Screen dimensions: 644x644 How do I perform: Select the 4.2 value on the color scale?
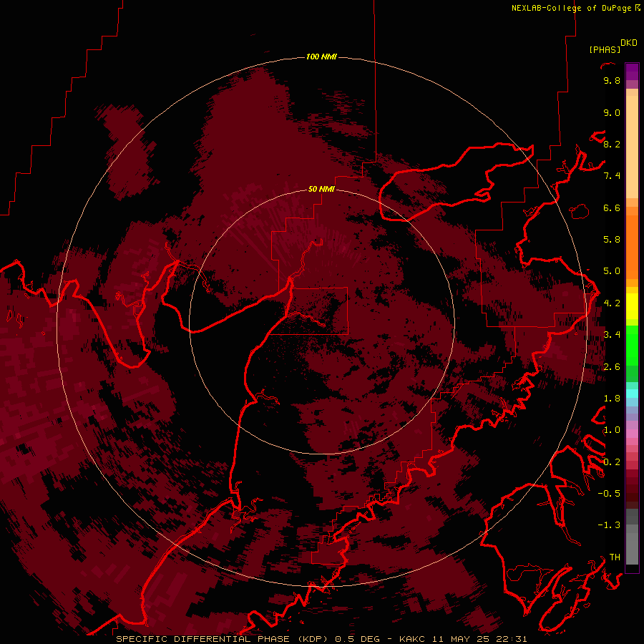click(x=612, y=303)
